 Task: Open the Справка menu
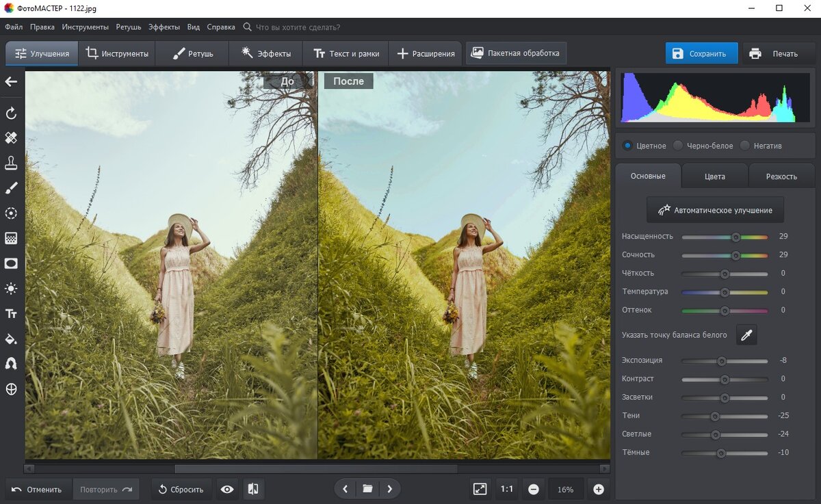pos(221,27)
